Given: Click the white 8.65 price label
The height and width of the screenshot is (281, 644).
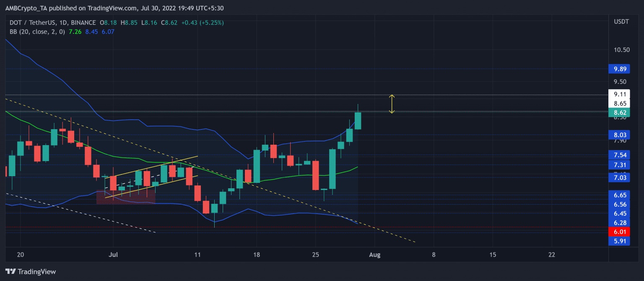Looking at the screenshot, I should (x=619, y=104).
